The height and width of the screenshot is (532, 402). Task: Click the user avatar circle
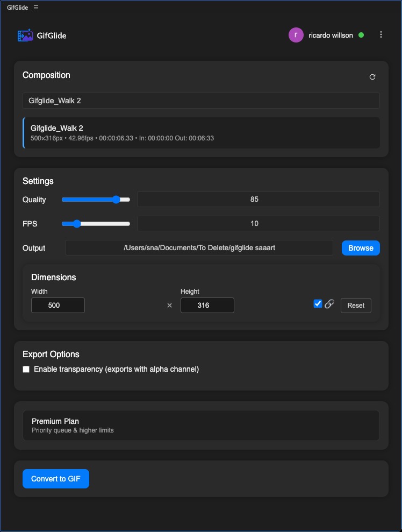point(296,34)
